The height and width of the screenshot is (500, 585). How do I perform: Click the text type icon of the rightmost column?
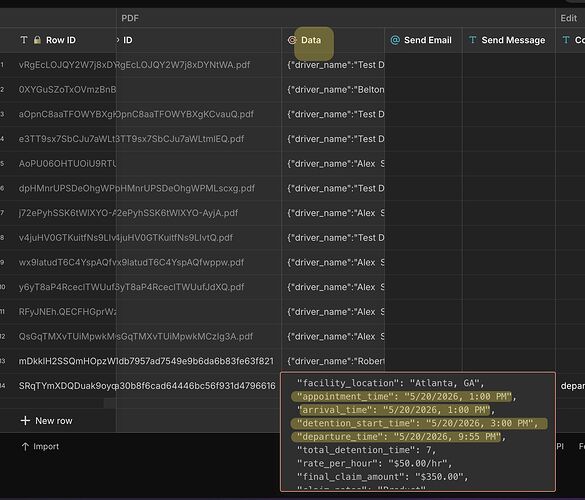click(x=566, y=40)
